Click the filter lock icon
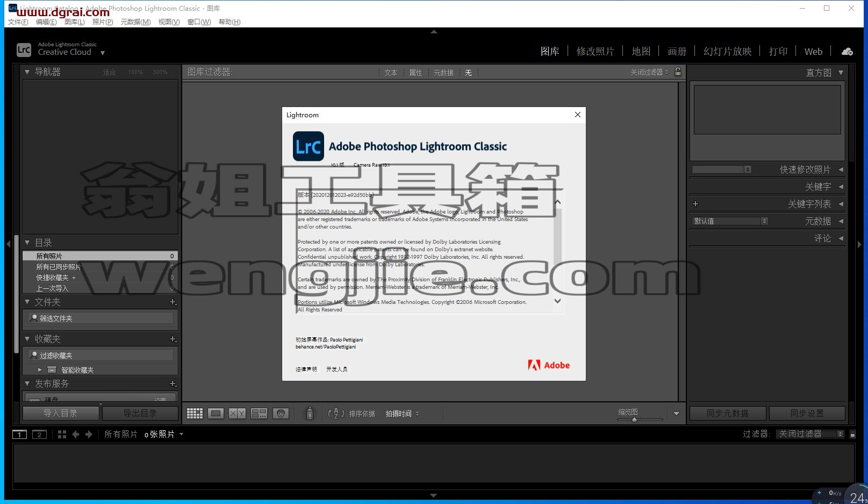Image resolution: width=868 pixels, height=504 pixels. pyautogui.click(x=678, y=72)
